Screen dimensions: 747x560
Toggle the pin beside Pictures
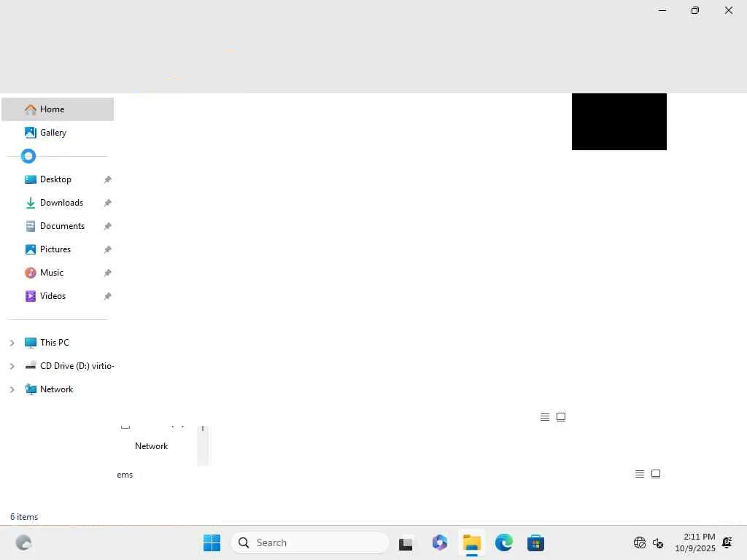[x=108, y=249]
